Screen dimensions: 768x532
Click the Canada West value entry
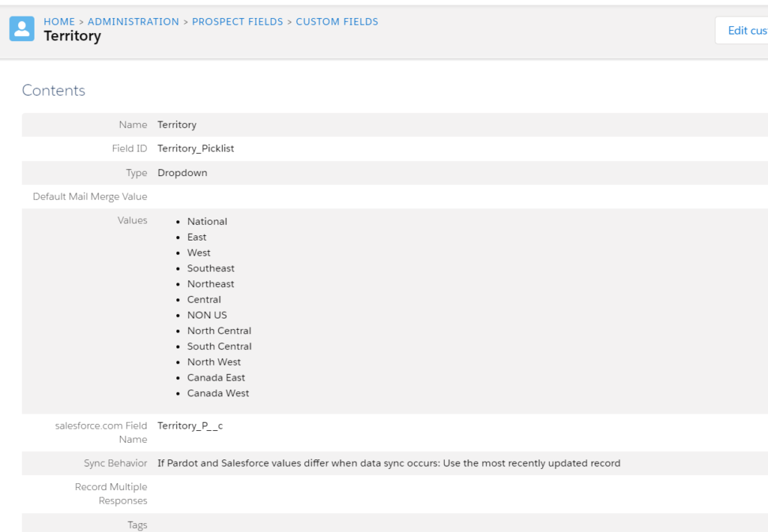218,393
